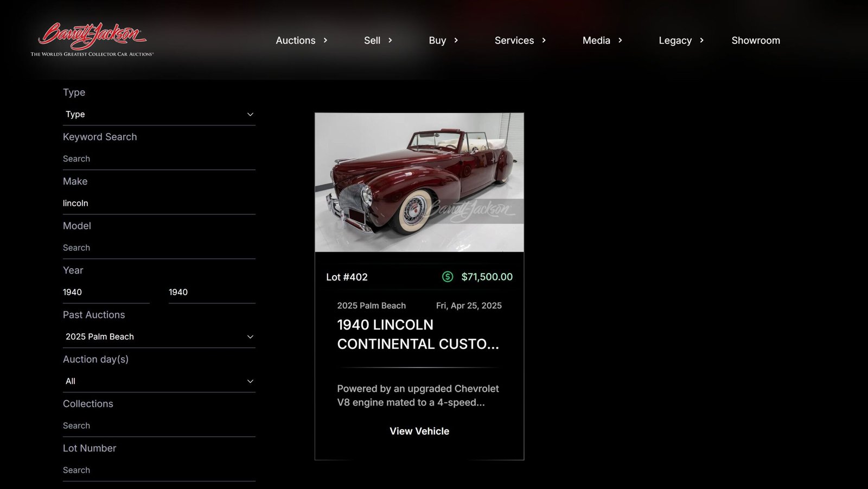Click the 1940 Lincoln convertible photo
The height and width of the screenshot is (489, 868).
[419, 182]
